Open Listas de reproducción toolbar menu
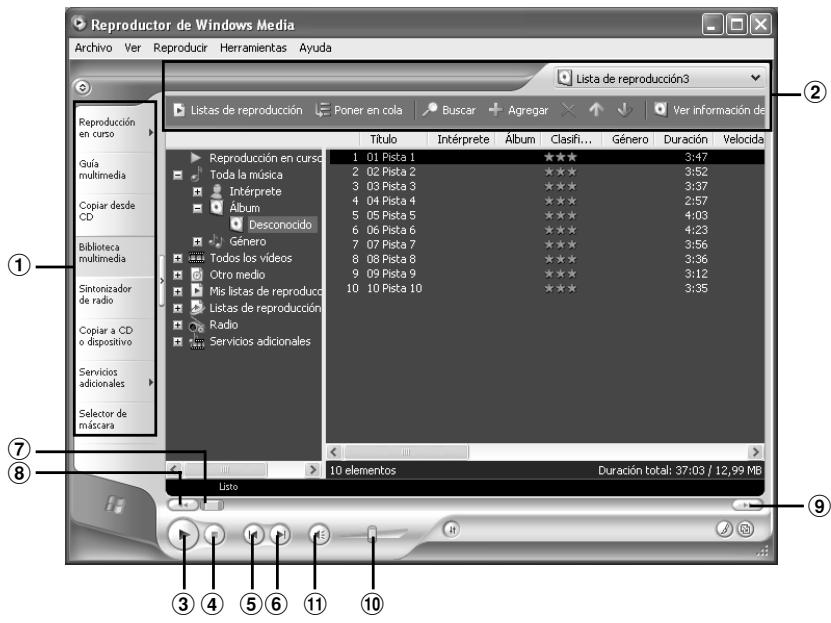Viewport: 831px width, 623px height. 238,110
